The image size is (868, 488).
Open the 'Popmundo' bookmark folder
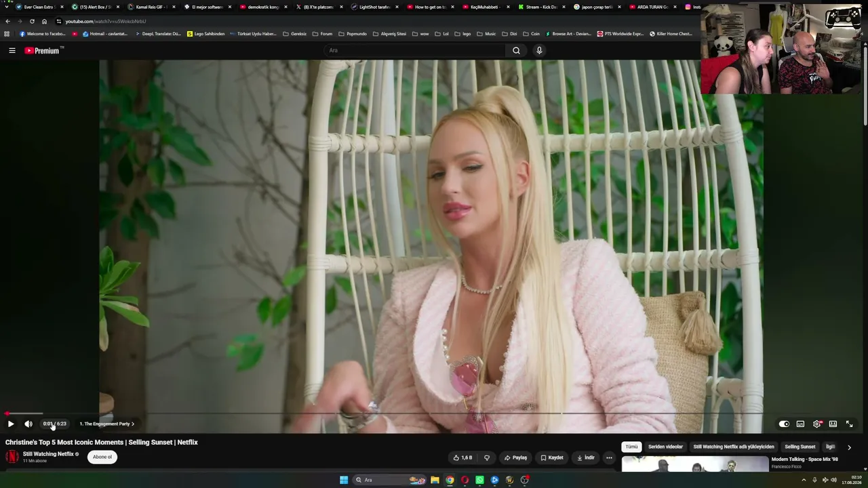(x=353, y=34)
